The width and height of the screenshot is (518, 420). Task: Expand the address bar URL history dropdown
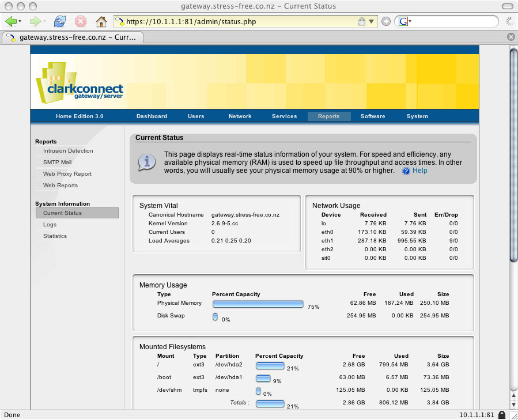(371, 21)
